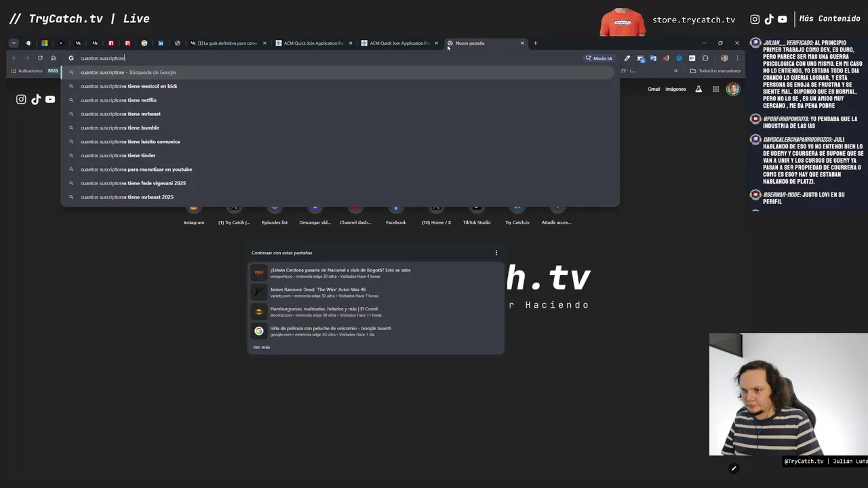Open the color picker eyedropper extension
The width and height of the screenshot is (868, 488).
pyautogui.click(x=627, y=58)
